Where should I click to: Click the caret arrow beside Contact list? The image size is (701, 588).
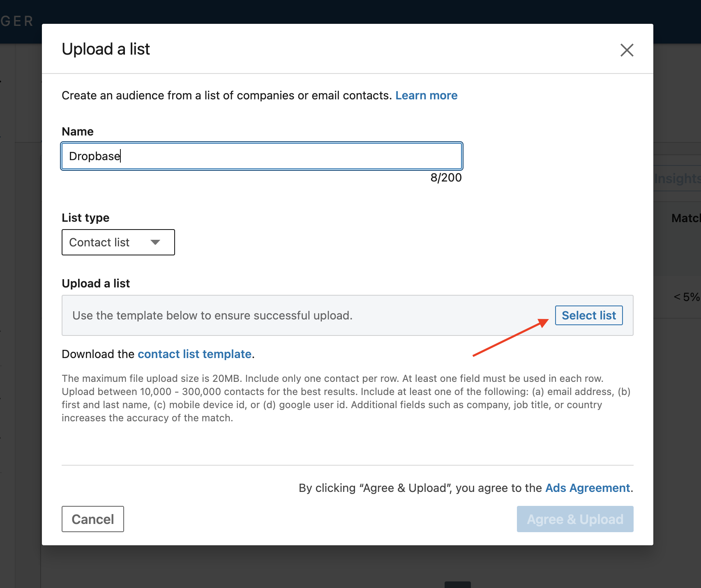tap(155, 242)
